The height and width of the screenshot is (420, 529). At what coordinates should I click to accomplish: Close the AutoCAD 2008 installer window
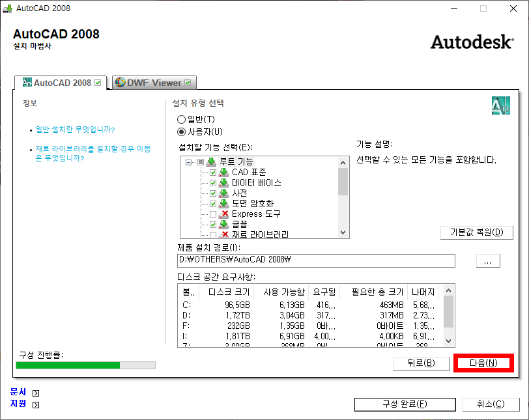513,8
